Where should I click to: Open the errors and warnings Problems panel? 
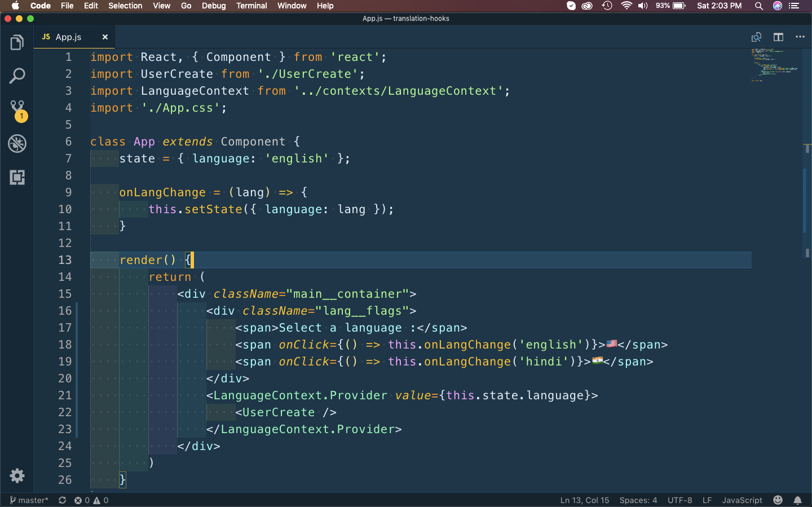click(x=91, y=500)
